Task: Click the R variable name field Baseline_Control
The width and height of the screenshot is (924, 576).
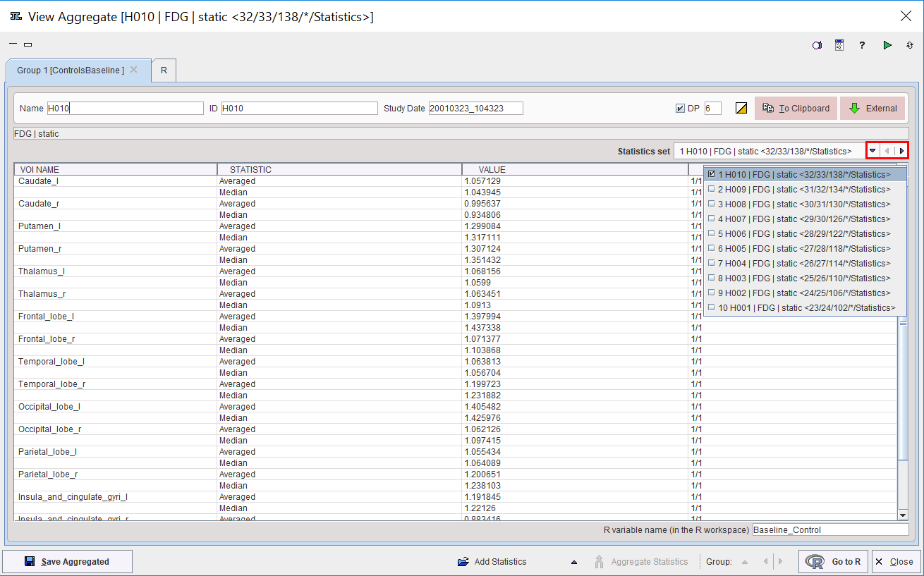Action: click(830, 529)
